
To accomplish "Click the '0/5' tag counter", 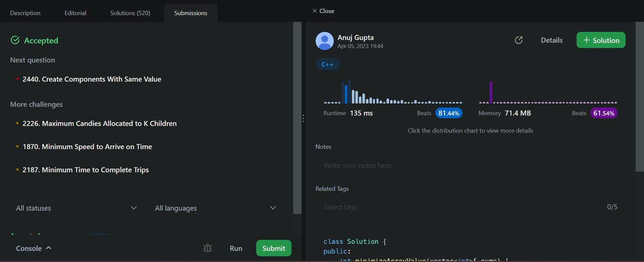I will click(x=612, y=207).
